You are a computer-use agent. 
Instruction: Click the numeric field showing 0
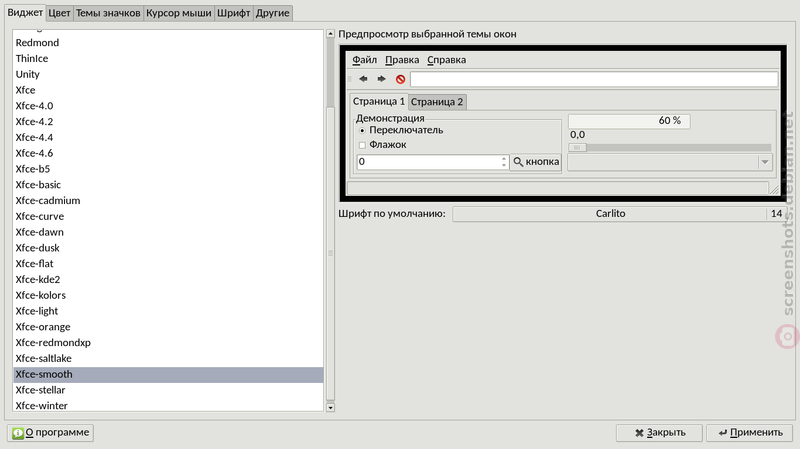(x=429, y=162)
